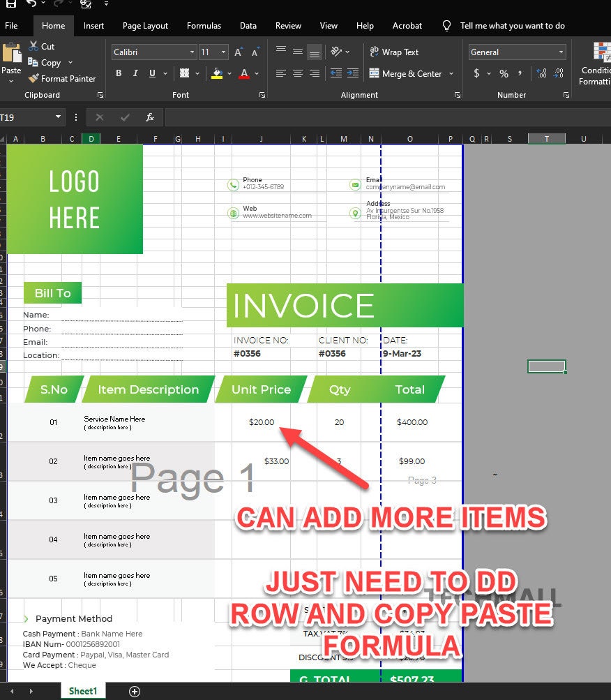
Task: Open the File menu
Action: tap(12, 26)
